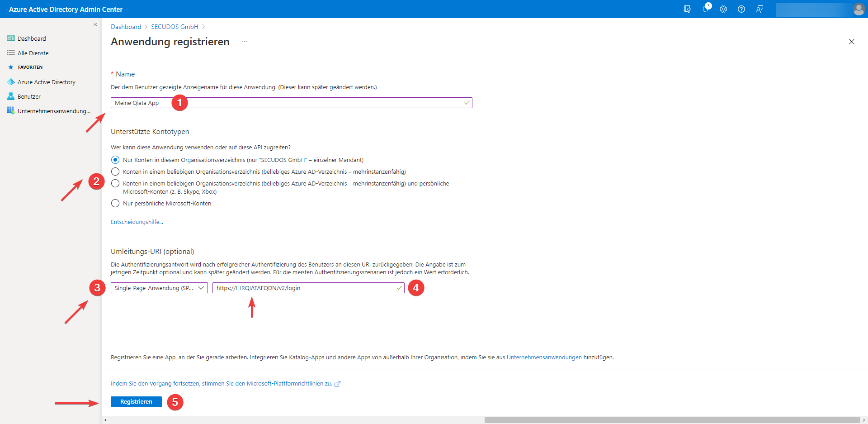Click the user account avatar
Viewport: 868px width, 424px height.
(x=859, y=9)
